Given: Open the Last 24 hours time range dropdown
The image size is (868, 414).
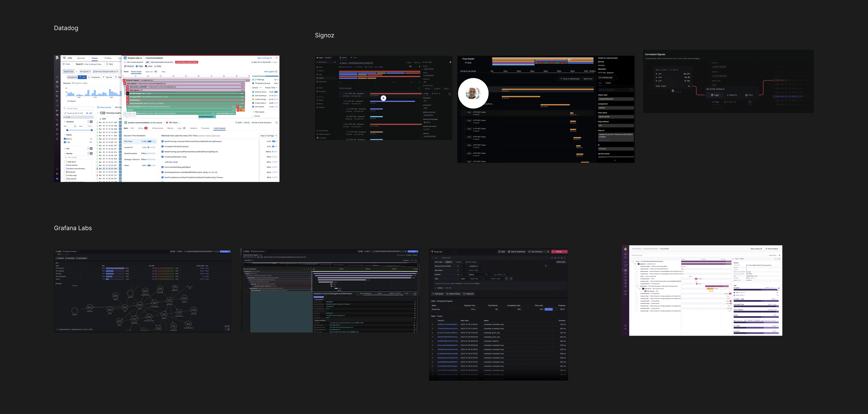Looking at the screenshot, I should click(536, 252).
